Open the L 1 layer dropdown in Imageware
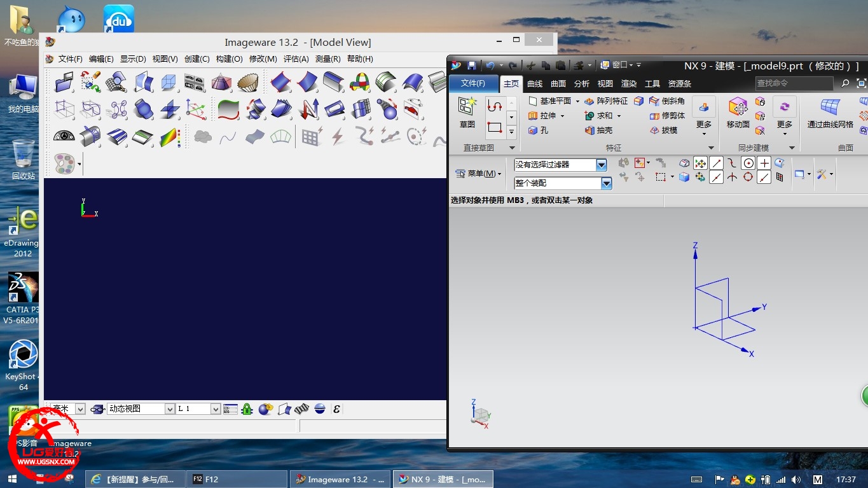This screenshot has width=868, height=488. point(216,409)
